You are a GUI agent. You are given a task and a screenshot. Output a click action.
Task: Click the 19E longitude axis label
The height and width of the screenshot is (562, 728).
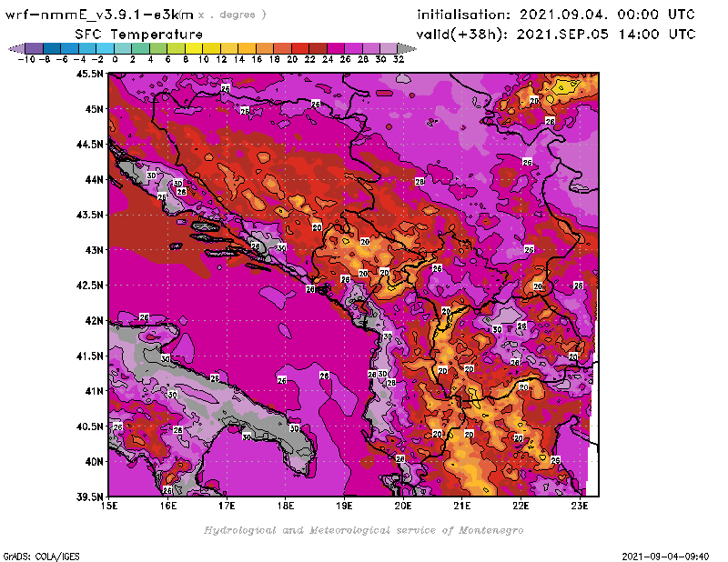(x=344, y=506)
